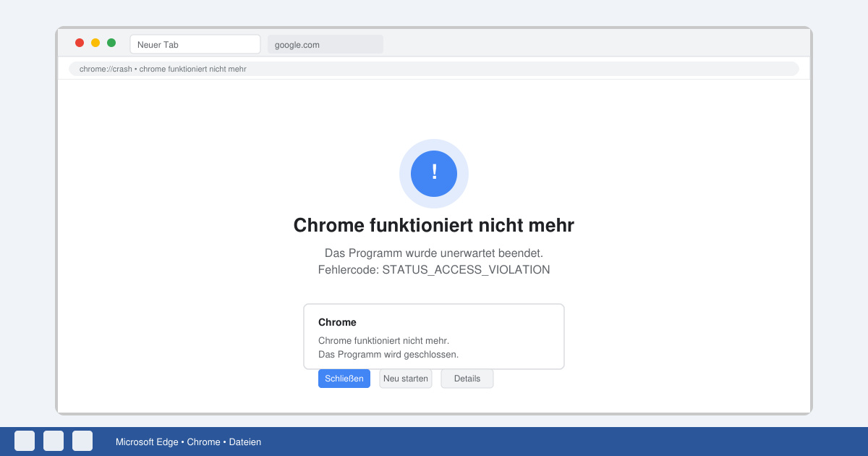Click the Fehlercode: STATUS_ACCESS_VIOLATION text
The image size is (868, 456).
434,270
